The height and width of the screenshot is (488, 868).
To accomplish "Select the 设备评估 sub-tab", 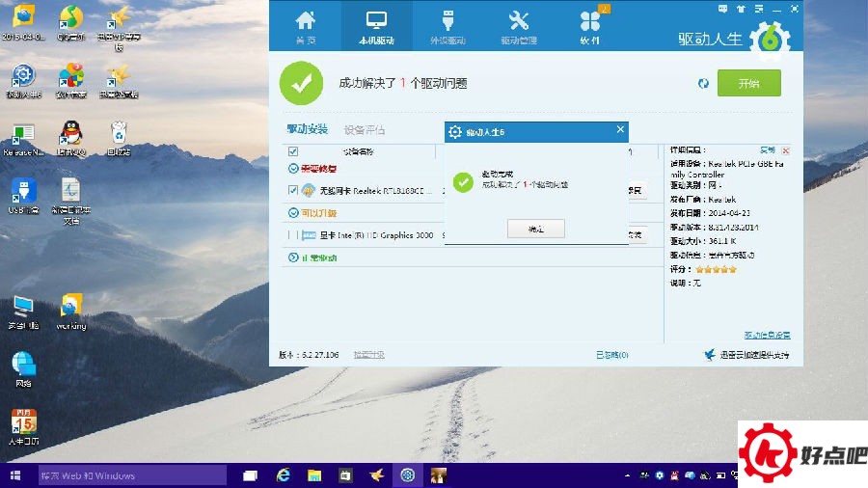I will click(x=365, y=130).
